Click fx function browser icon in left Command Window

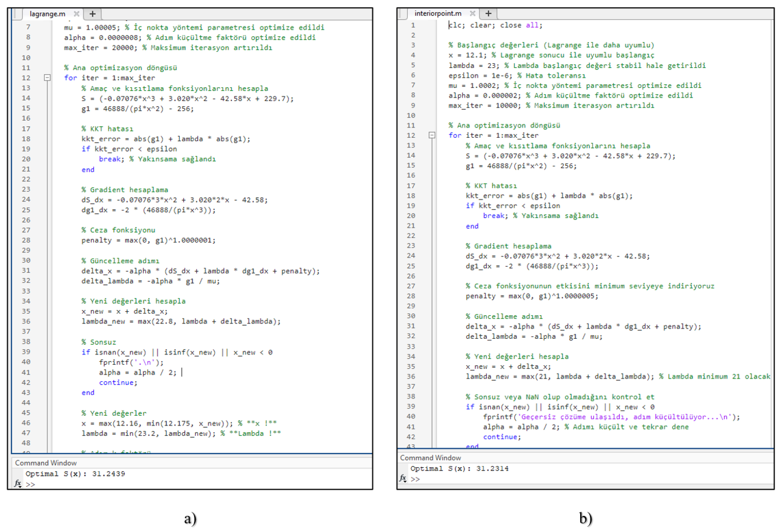(x=18, y=483)
